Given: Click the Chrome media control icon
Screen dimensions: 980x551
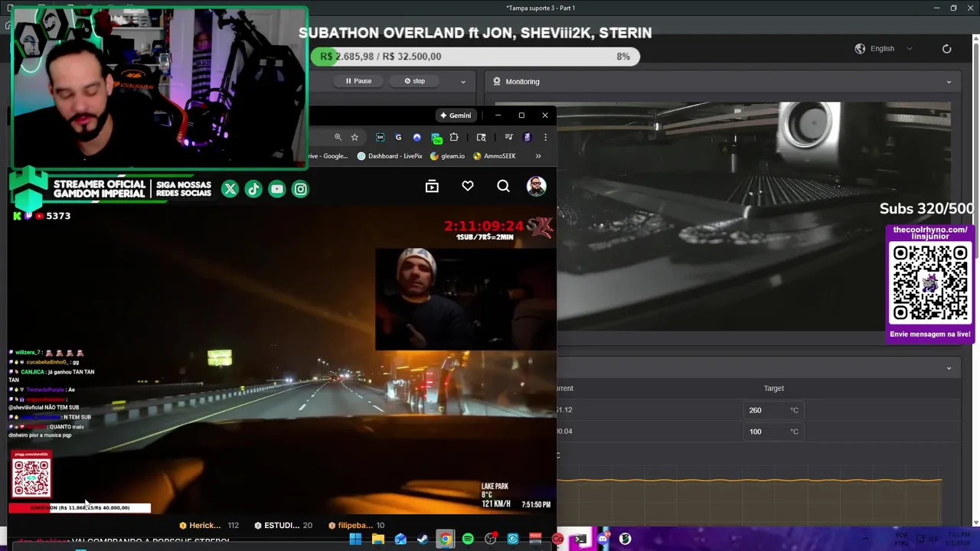Looking at the screenshot, I should point(508,137).
